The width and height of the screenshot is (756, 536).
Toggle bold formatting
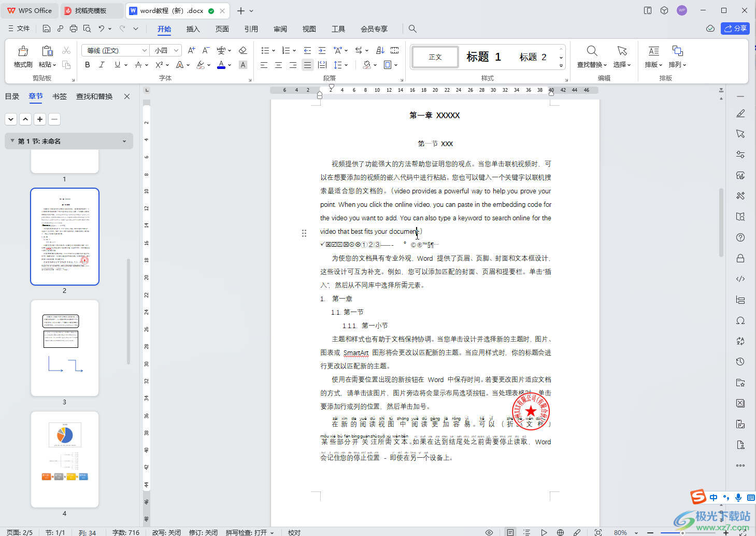(x=88, y=65)
